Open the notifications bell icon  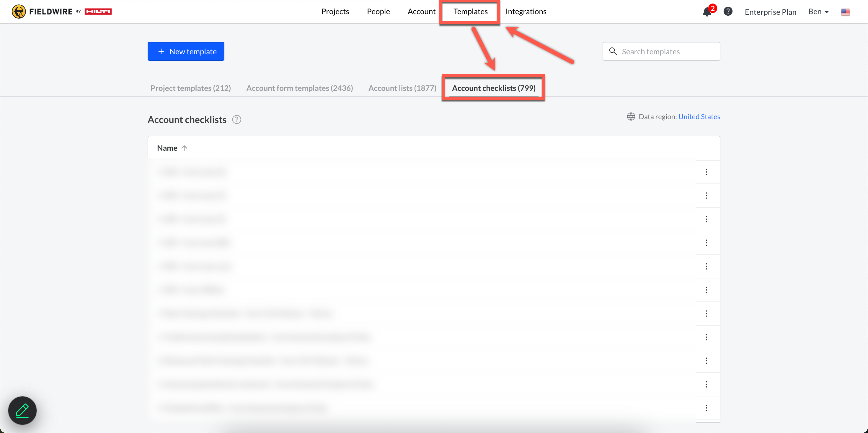click(707, 12)
